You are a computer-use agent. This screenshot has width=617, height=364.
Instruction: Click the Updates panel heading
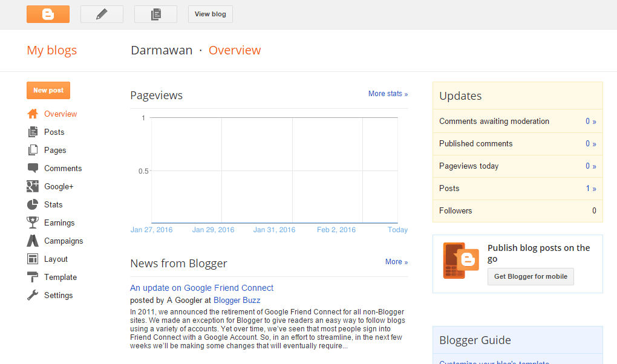[x=460, y=96]
